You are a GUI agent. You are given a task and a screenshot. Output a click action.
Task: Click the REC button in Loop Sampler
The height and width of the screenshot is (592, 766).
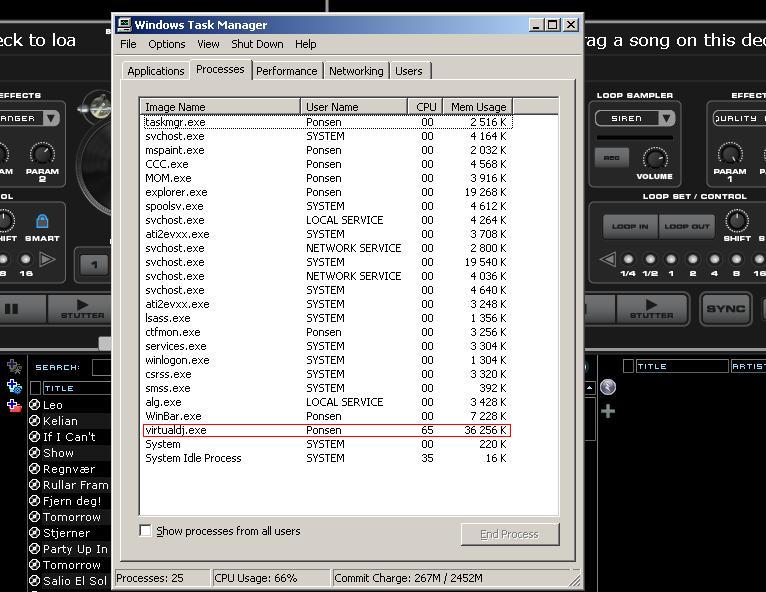click(611, 158)
